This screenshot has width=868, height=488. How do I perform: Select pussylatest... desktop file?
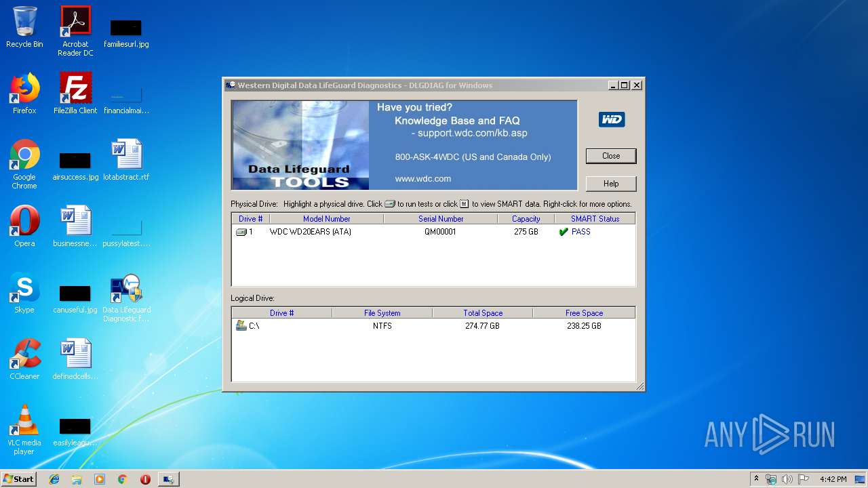(126, 232)
